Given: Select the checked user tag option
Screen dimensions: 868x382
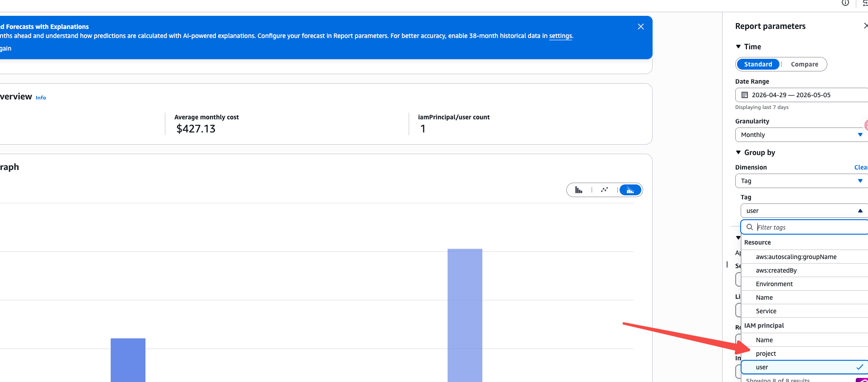Looking at the screenshot, I should (805, 367).
